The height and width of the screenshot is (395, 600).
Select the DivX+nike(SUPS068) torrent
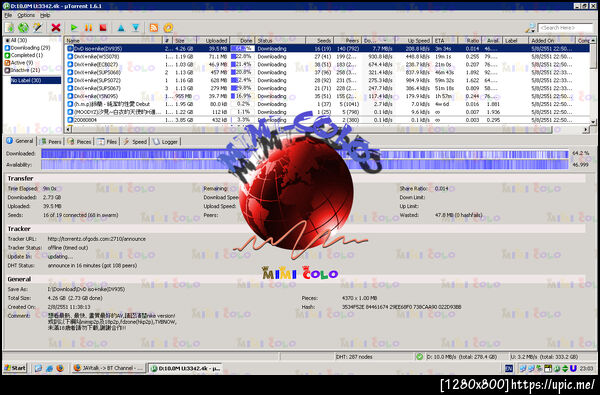[327, 72]
